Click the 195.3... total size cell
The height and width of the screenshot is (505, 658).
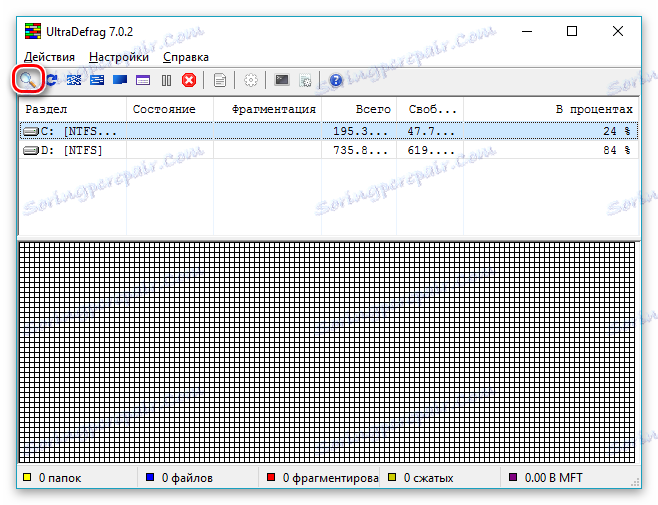pyautogui.click(x=360, y=131)
